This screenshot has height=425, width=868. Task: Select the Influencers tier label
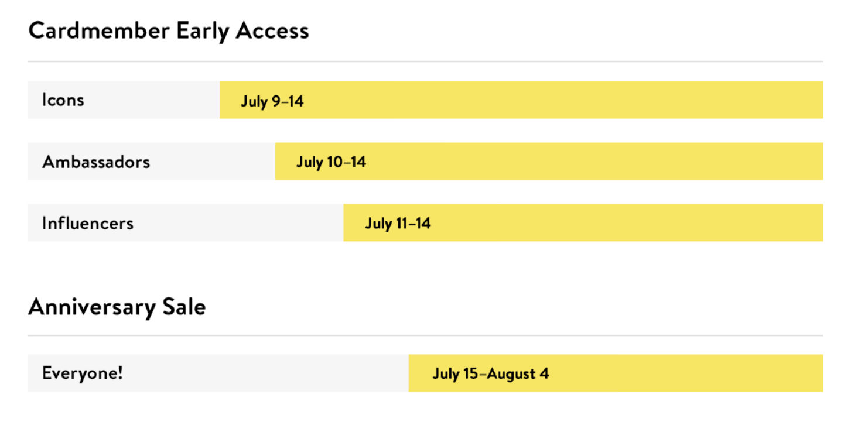(x=88, y=223)
